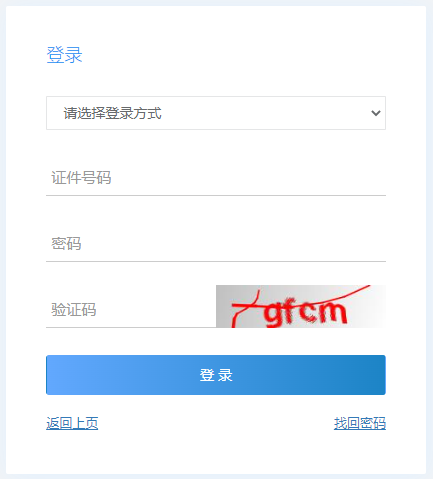Recover password via the 找回密码 hyperlink

(360, 423)
